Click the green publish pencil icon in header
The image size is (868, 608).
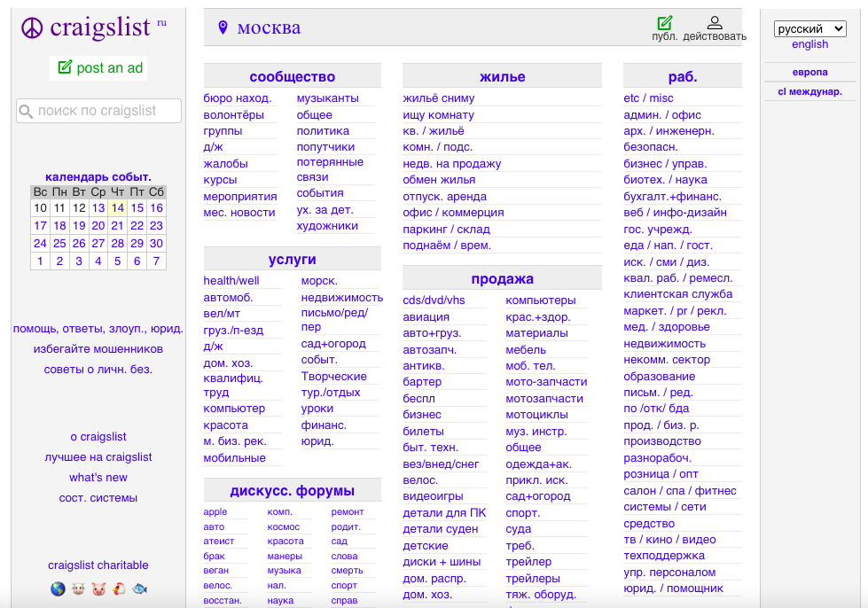[x=664, y=22]
